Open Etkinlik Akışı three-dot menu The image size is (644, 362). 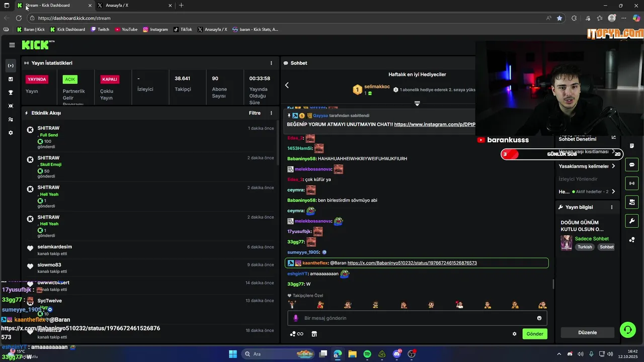pos(271,113)
